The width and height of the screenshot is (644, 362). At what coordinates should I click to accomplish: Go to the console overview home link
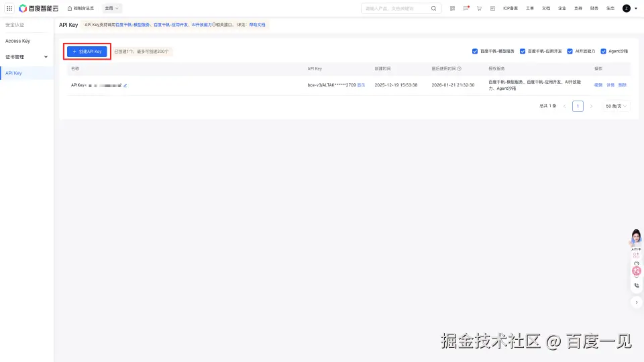tap(80, 8)
